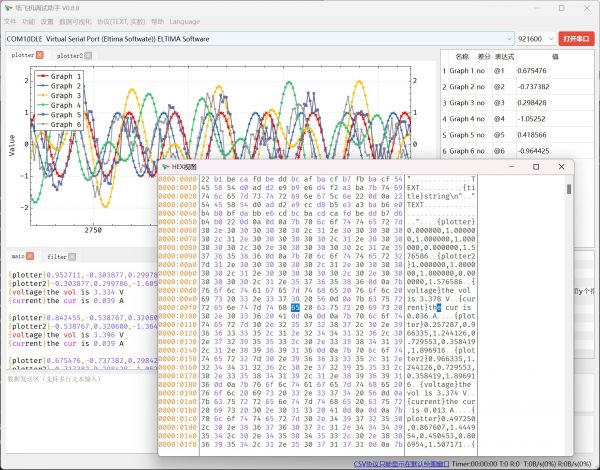Close the HEX view window

(x=561, y=167)
